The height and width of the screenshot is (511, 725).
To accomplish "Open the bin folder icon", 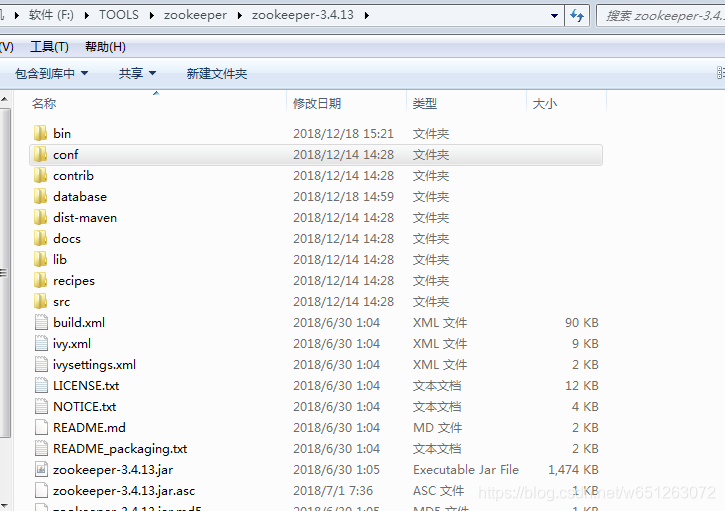I will click(41, 133).
